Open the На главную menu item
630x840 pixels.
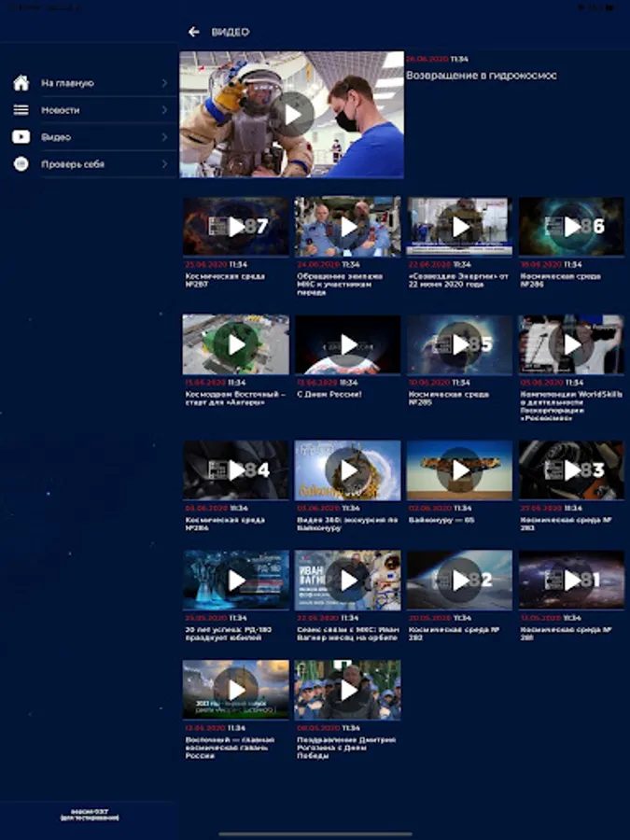pos(89,83)
